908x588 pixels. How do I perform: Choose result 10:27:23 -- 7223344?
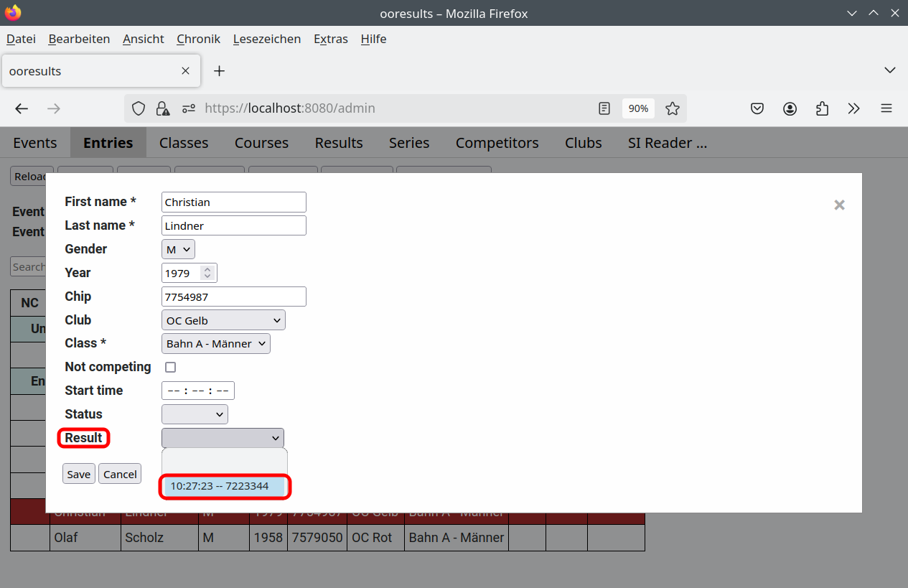pyautogui.click(x=225, y=486)
